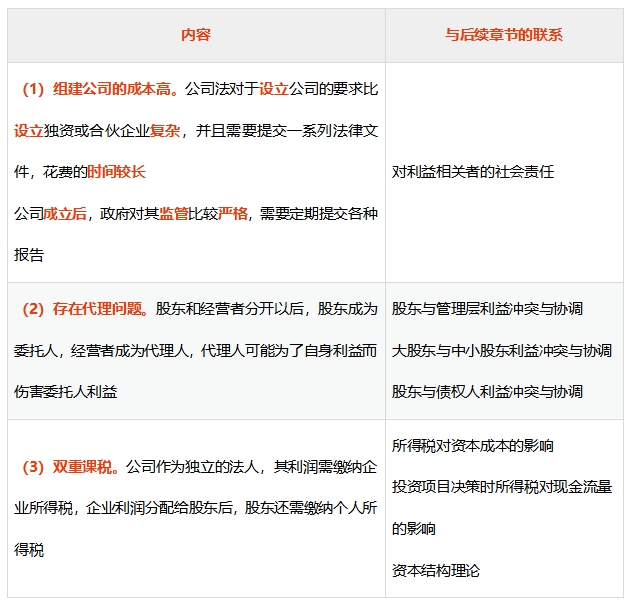Click the line '股东与管理层利益冲突与协调'
The height and width of the screenshot is (601, 629).
pos(487,309)
